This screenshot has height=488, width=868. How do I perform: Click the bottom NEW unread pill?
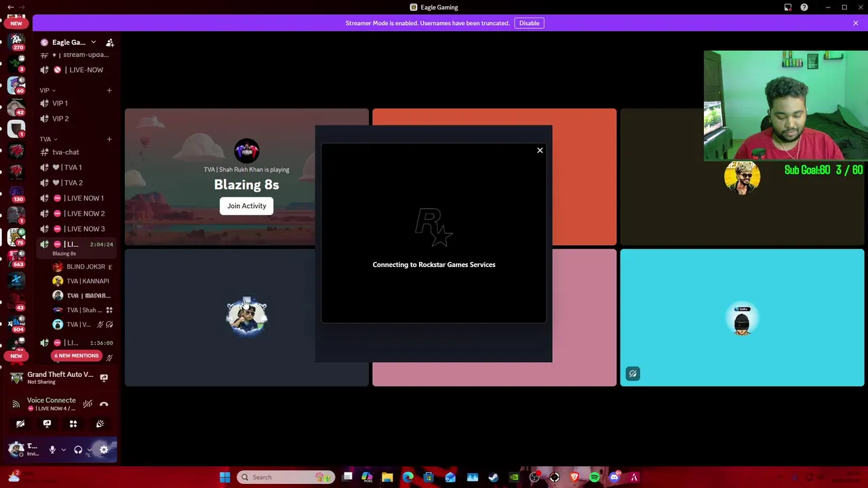(x=16, y=356)
